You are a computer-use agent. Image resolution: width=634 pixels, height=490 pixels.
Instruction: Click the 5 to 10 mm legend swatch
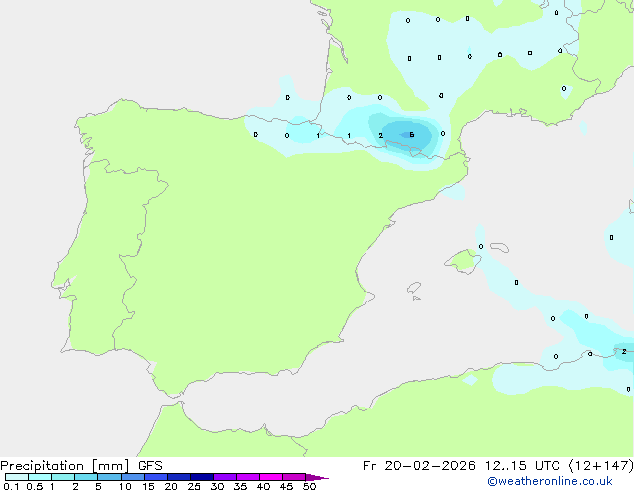tap(109, 477)
